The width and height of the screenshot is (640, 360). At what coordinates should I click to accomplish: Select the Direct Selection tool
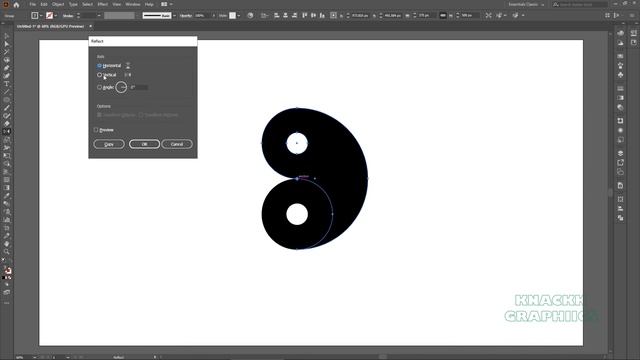(x=7, y=44)
